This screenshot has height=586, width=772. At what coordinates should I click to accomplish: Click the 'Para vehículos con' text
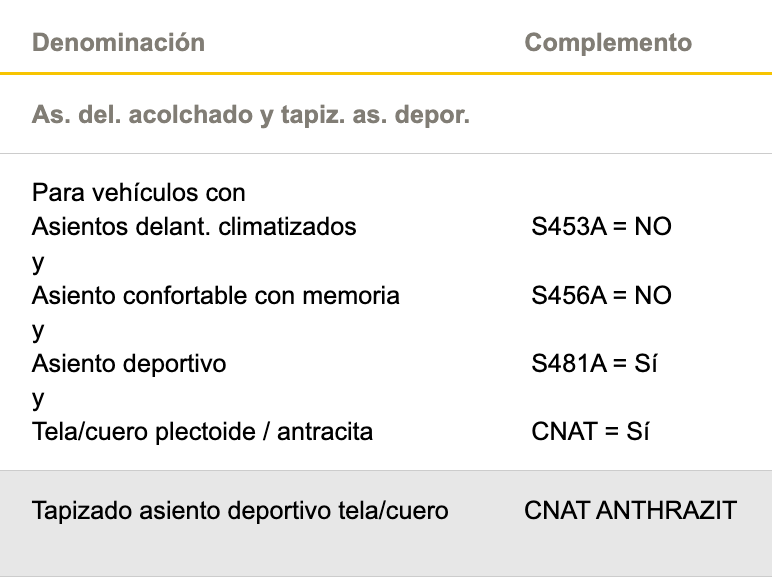(139, 192)
